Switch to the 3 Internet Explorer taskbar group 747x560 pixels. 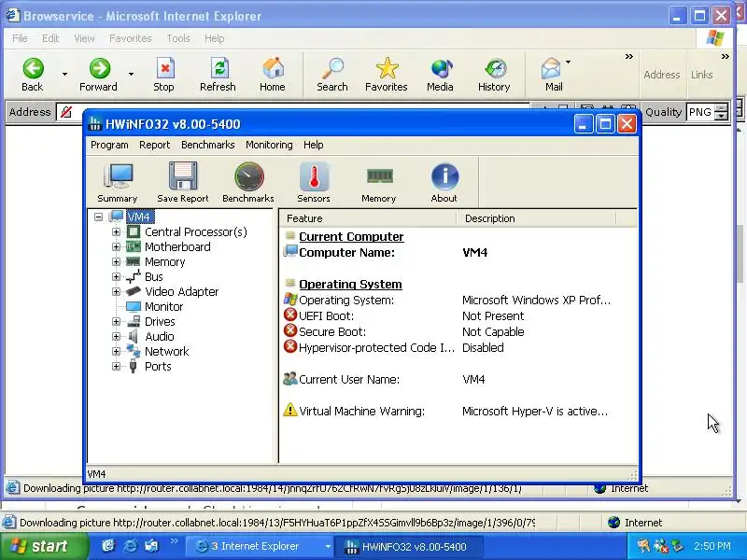(260, 547)
